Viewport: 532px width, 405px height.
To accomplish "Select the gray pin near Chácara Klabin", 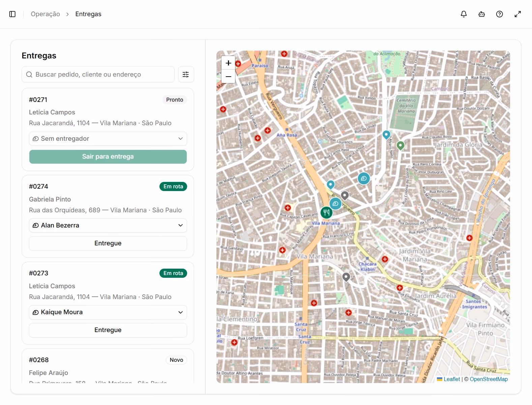I will point(346,277).
